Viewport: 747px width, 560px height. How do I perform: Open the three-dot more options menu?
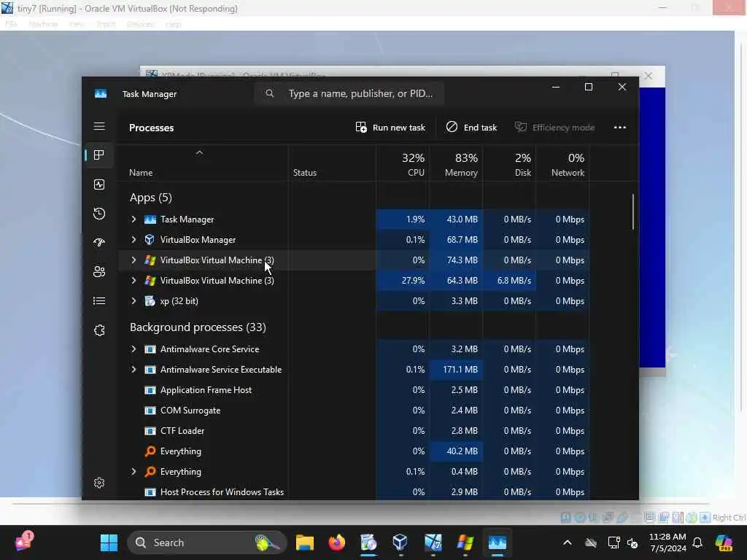pos(620,128)
